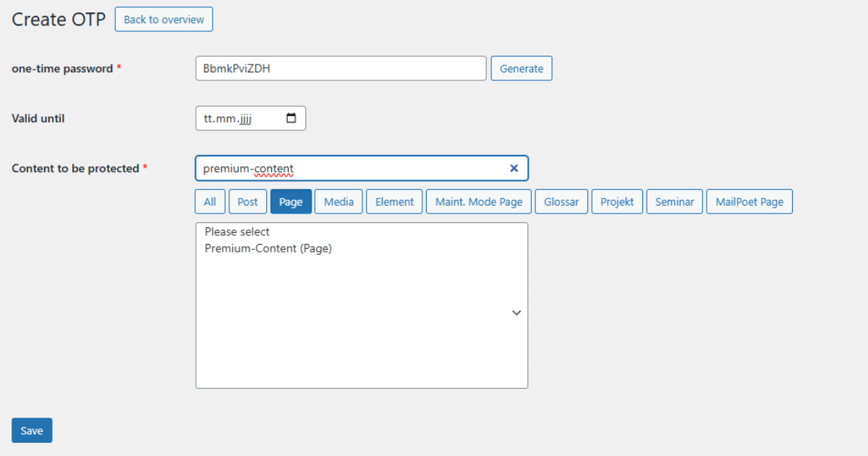
Task: Filter content by MailPoet Page
Action: point(749,202)
